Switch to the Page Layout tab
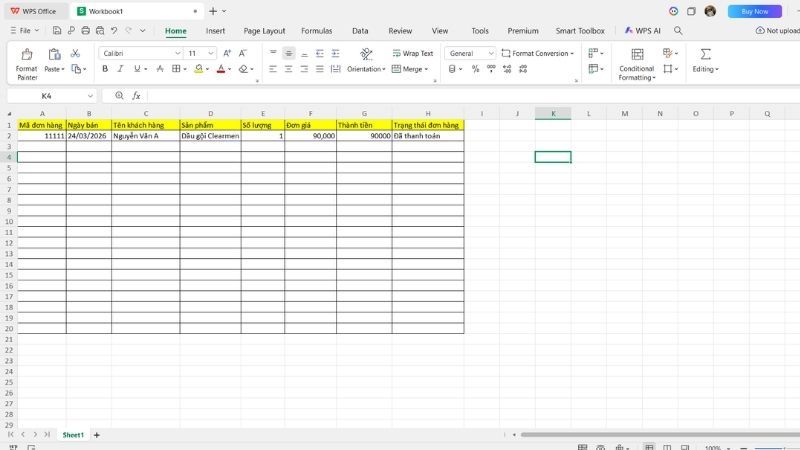The image size is (800, 450). point(264,31)
